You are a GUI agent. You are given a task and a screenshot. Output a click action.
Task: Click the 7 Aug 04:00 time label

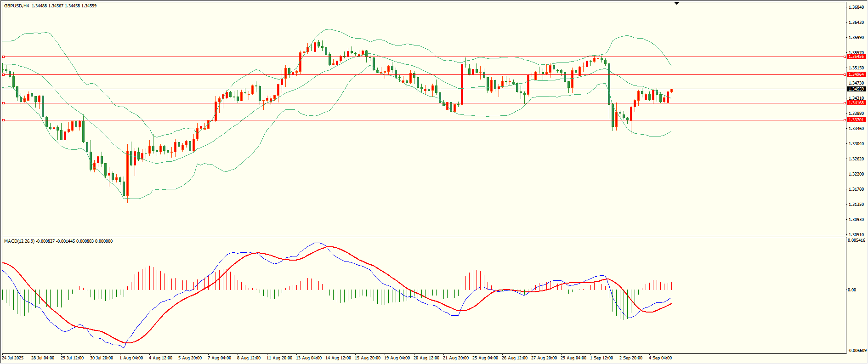click(219, 358)
